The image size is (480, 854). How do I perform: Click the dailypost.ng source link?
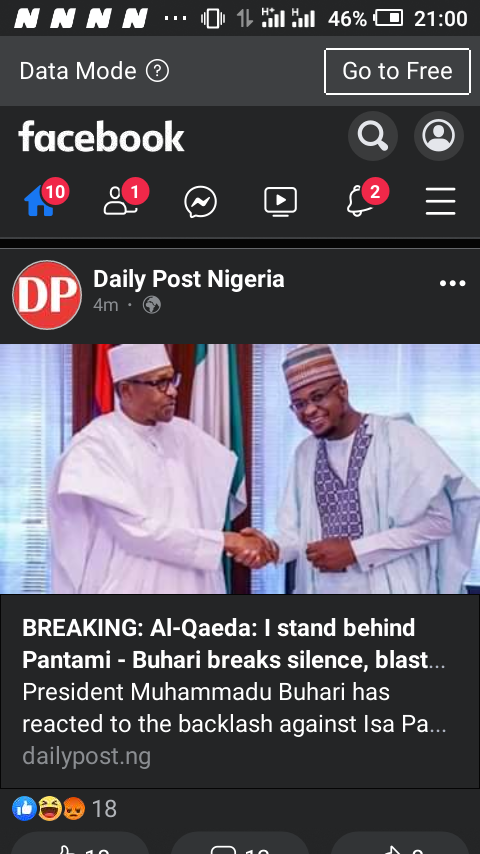86,756
